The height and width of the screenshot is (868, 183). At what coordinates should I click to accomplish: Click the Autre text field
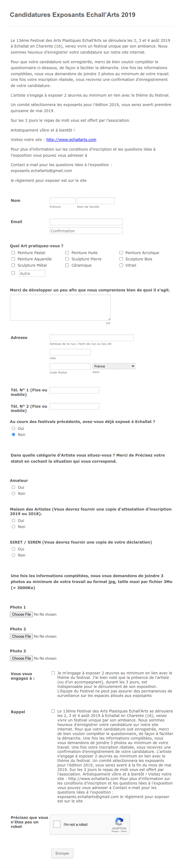(32, 273)
